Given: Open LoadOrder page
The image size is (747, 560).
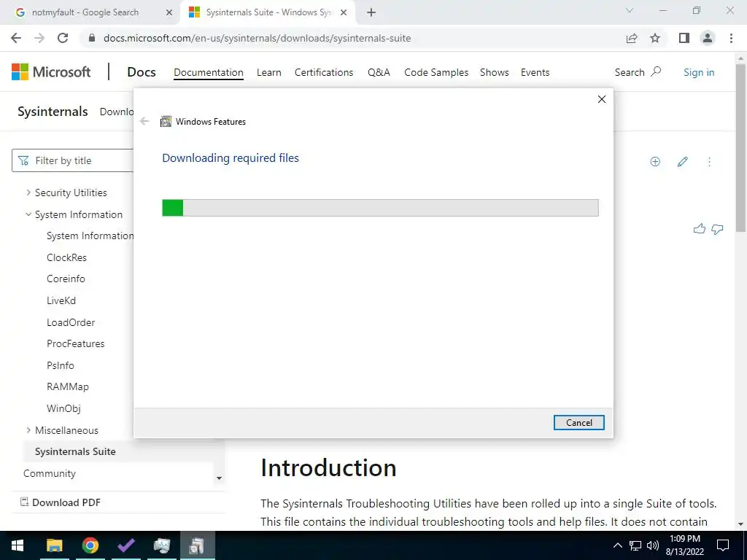Looking at the screenshot, I should [x=71, y=322].
